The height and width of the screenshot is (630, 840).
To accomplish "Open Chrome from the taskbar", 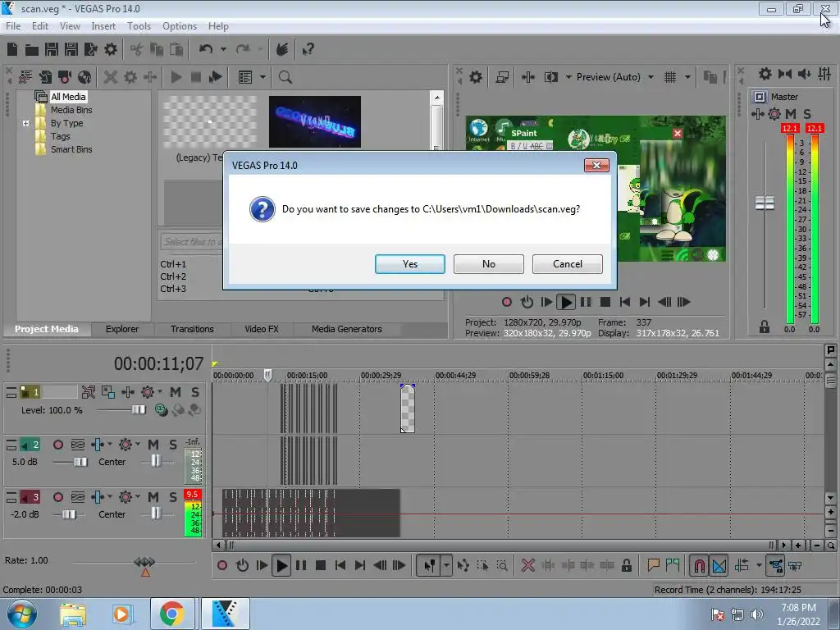I will (x=172, y=614).
